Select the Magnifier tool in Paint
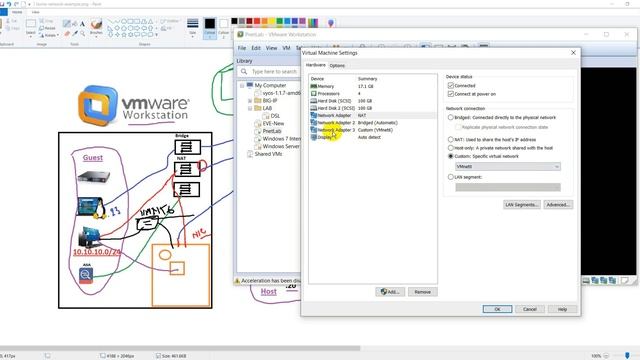The height and width of the screenshot is (360, 640). 82,33
